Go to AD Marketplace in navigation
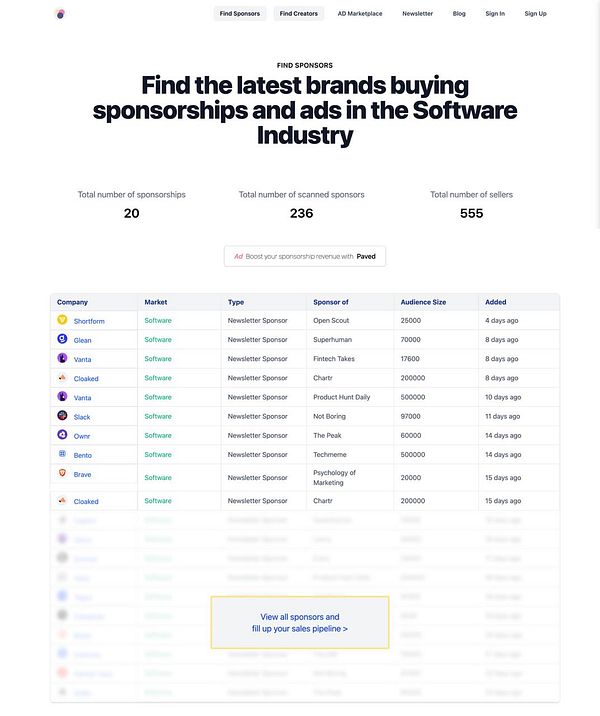 coord(360,14)
